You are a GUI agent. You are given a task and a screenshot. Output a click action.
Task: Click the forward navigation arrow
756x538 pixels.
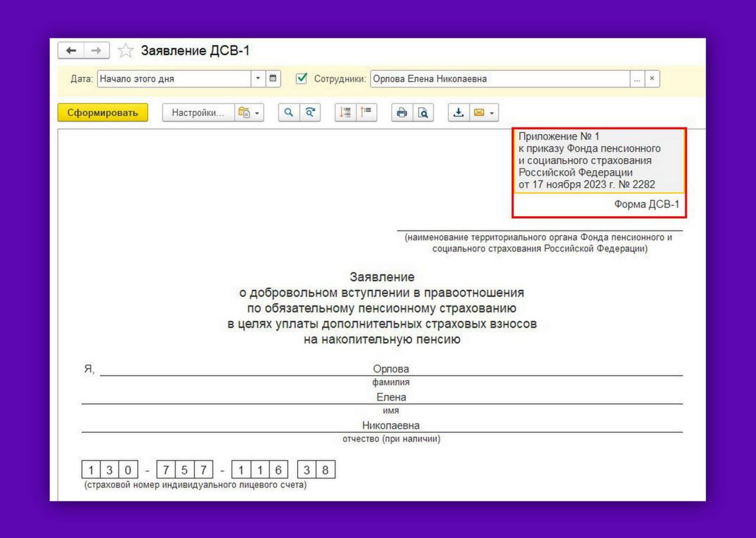tap(96, 51)
